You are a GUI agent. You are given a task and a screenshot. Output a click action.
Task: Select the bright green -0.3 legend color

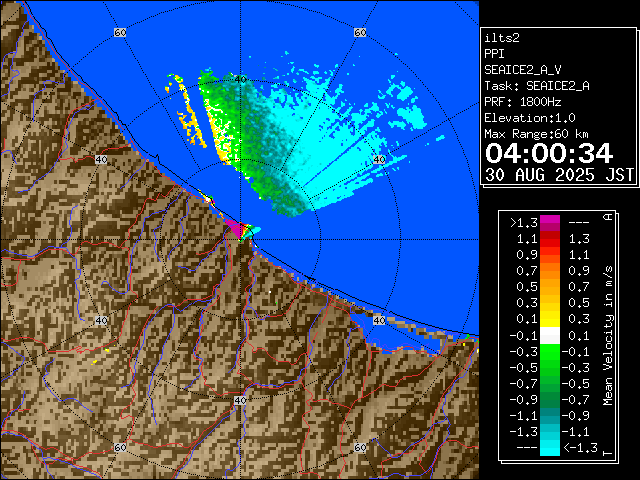[x=549, y=353]
